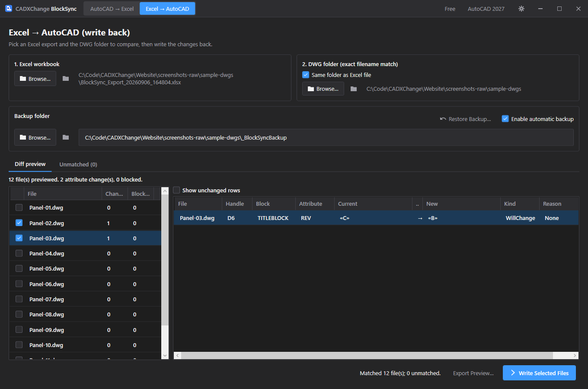Viewport: 588px width, 389px height.
Task: Check the Panel-01.dwg checkbox
Action: coord(19,207)
